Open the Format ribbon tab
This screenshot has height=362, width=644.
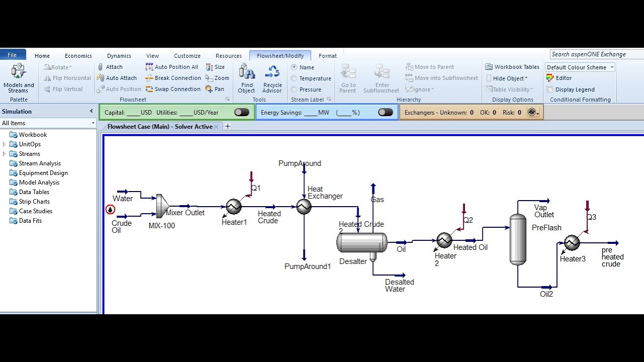(328, 56)
